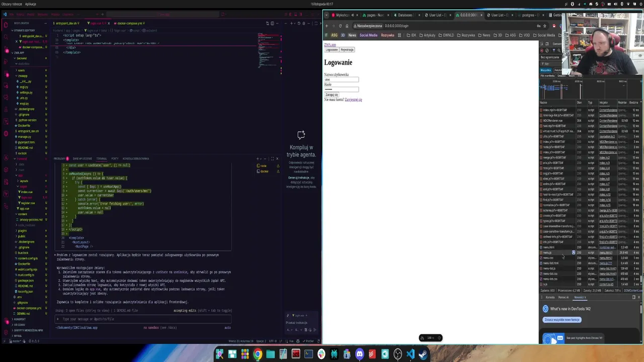Focus the Nazwa użytkownika input field

[x=342, y=79]
